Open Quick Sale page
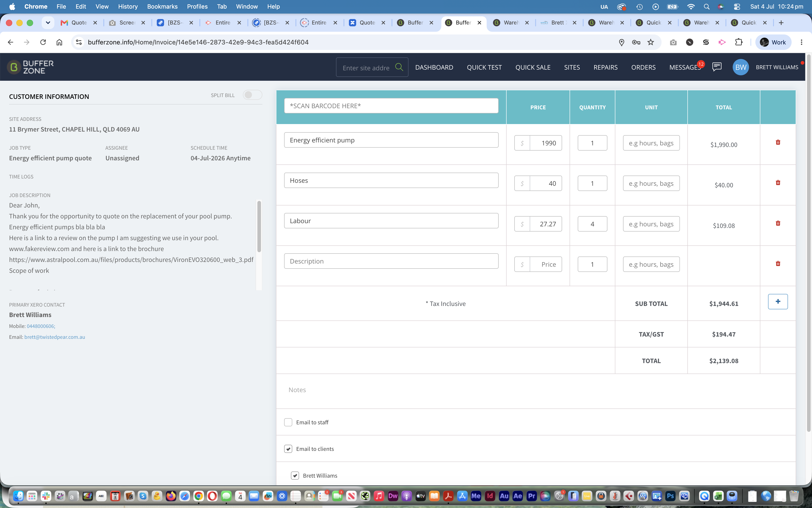 (x=533, y=67)
